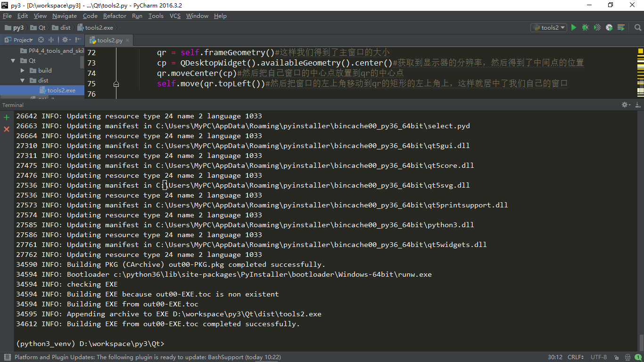Click the Project tree vertical scrollbar
This screenshot has height=362, width=644.
tap(82, 62)
